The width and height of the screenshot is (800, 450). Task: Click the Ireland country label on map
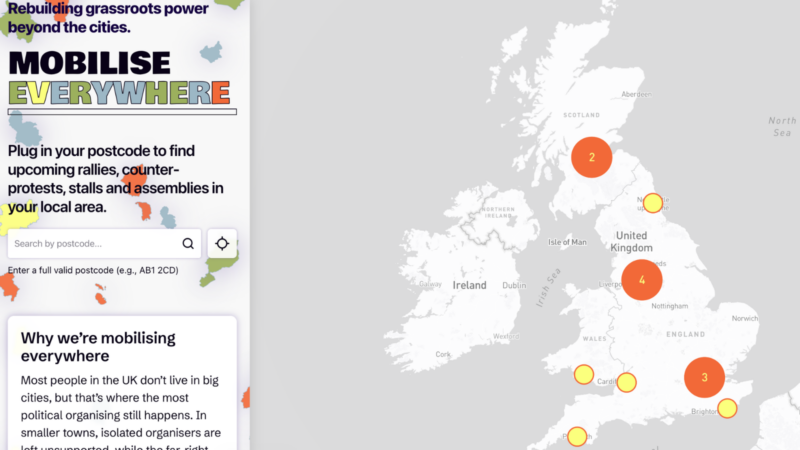[x=469, y=285]
